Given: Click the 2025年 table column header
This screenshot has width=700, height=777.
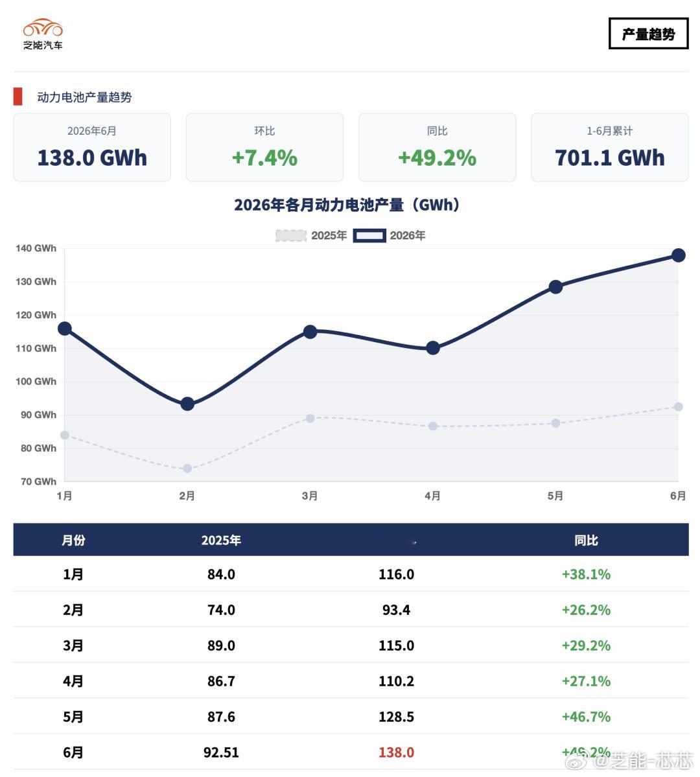Looking at the screenshot, I should (x=221, y=540).
